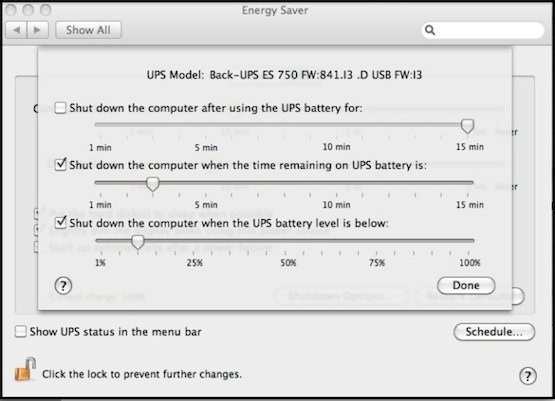Click the UPS battery usage time slider thumb
The height and width of the screenshot is (401, 555).
pyautogui.click(x=467, y=126)
